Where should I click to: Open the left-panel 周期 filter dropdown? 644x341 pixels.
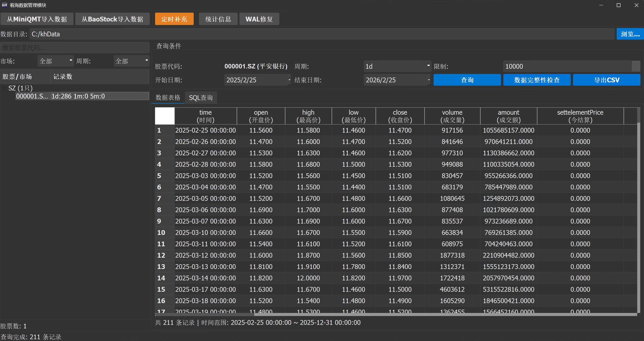(131, 61)
